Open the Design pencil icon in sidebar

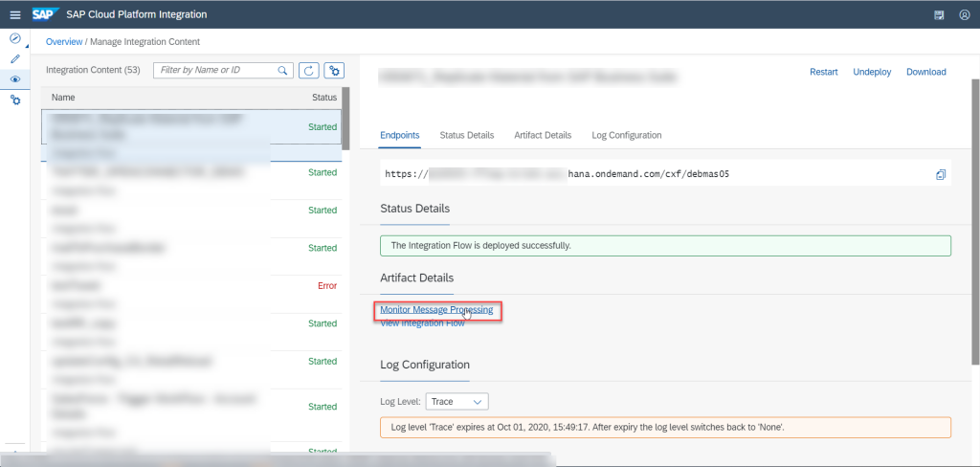click(15, 58)
